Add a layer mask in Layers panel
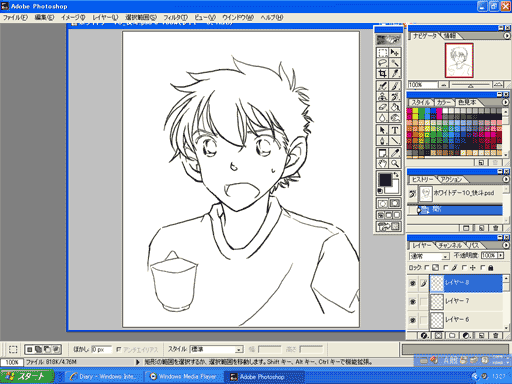Screen dimensions: 512x384 (x=438, y=336)
